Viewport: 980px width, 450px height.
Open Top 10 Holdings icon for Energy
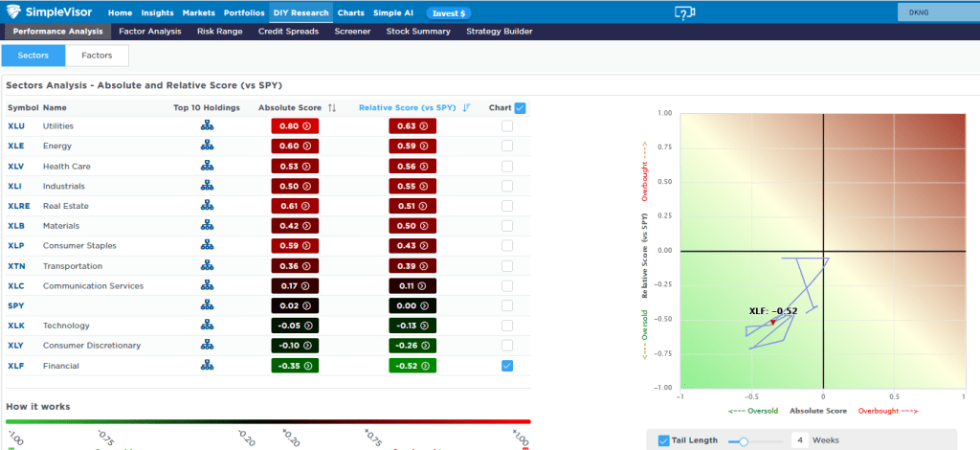tap(207, 146)
